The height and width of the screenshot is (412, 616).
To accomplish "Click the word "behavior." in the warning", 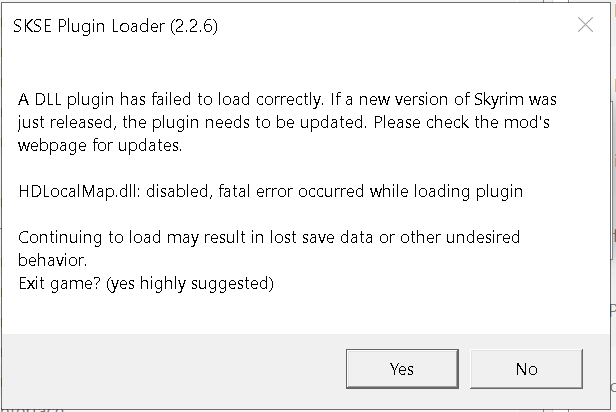I will coord(51,259).
